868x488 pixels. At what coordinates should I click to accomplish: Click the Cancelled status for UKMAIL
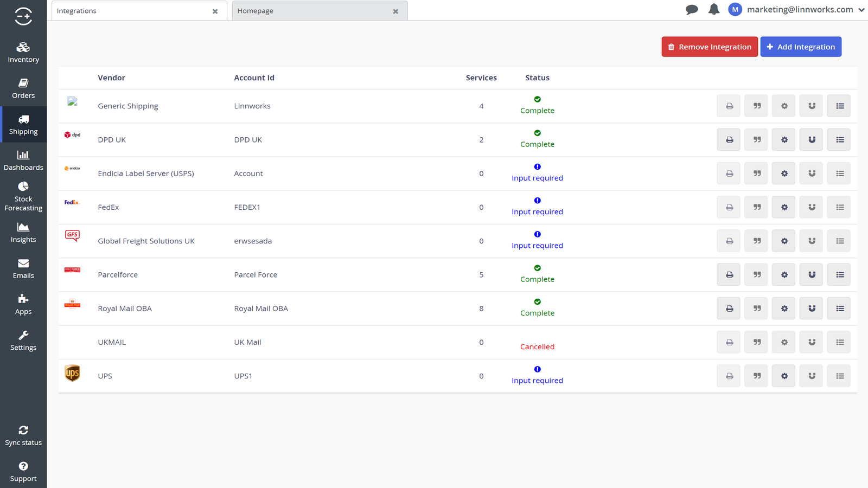537,346
